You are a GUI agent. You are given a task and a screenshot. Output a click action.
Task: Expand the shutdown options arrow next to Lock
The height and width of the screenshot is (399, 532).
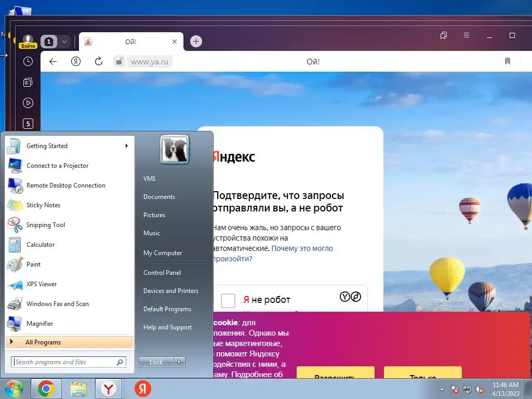point(179,362)
